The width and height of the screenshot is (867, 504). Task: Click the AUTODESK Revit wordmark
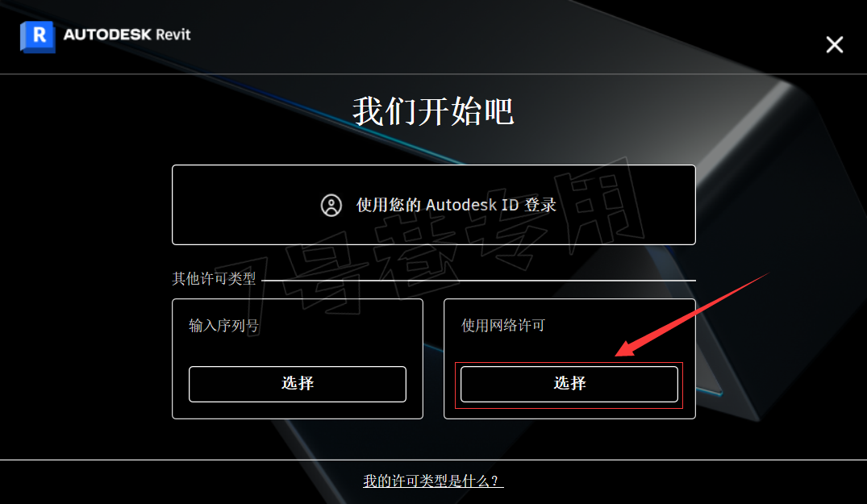127,34
